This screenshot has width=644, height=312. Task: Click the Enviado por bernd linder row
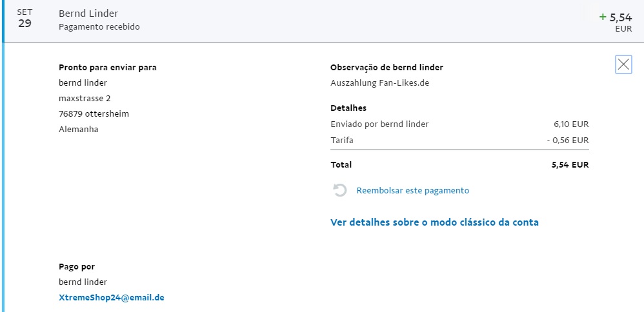pyautogui.click(x=379, y=124)
